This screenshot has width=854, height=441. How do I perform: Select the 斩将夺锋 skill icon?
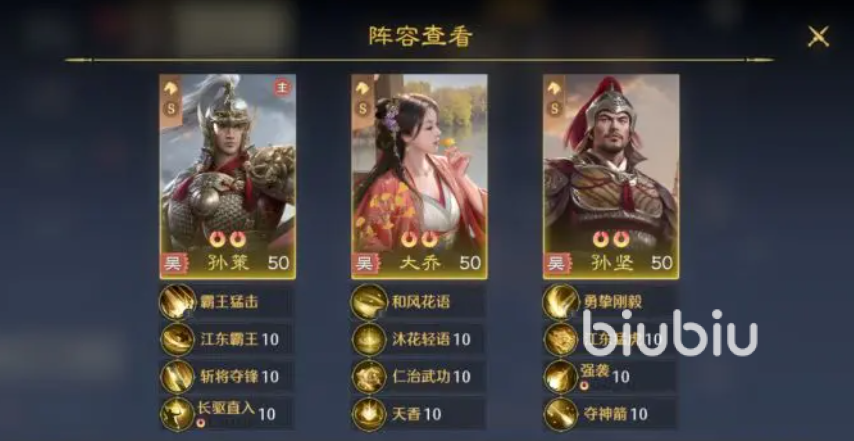point(178,377)
